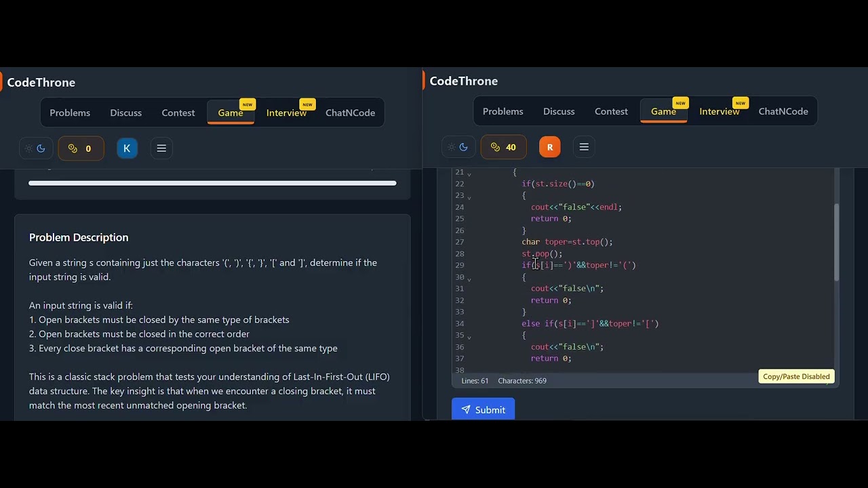Collapse code fold arrow at line 21
This screenshot has height=488, width=868.
coord(469,174)
